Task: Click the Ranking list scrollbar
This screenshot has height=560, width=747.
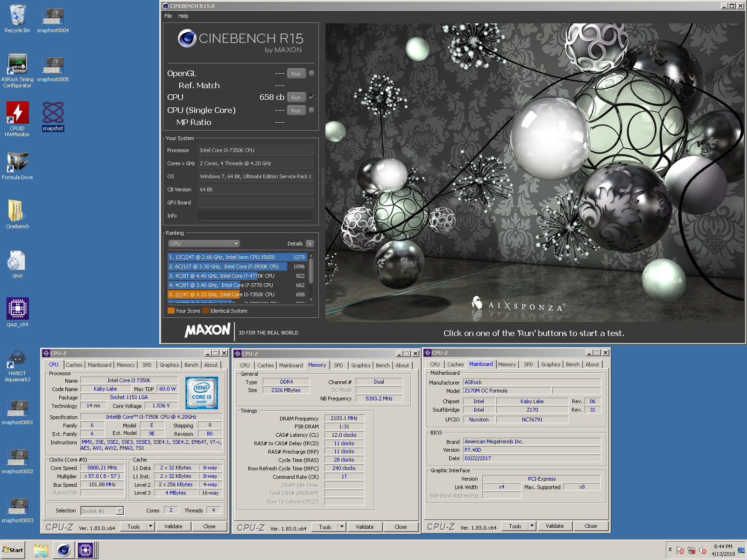Action: (x=311, y=277)
